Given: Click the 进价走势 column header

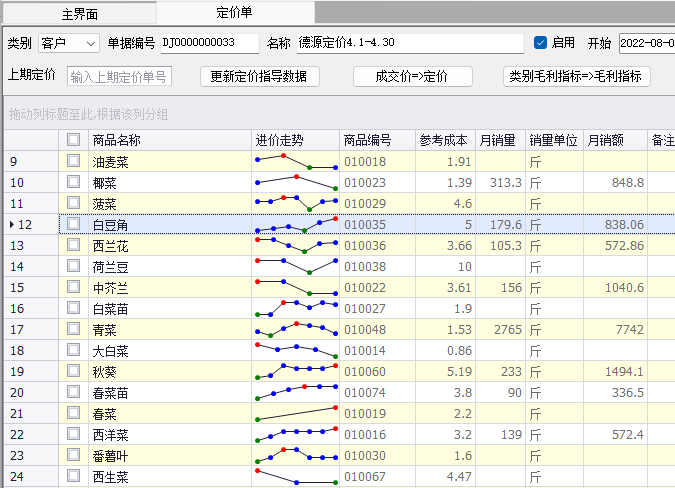Looking at the screenshot, I should pyautogui.click(x=295, y=140).
